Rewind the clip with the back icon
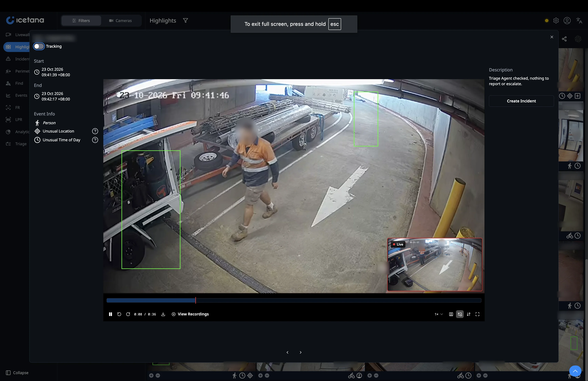This screenshot has height=381, width=588. (x=119, y=314)
